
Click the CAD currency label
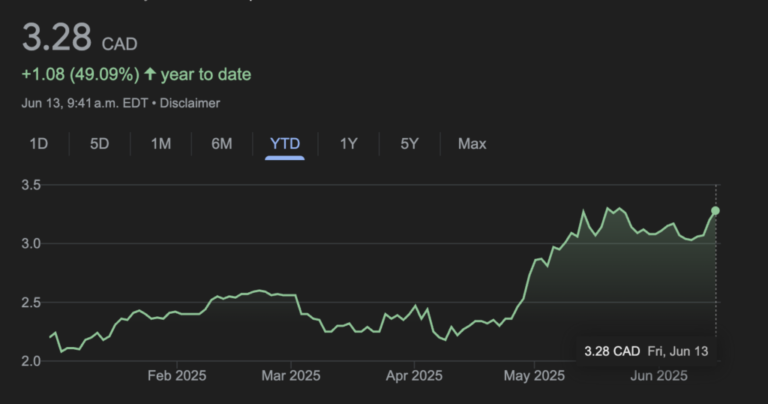point(119,44)
